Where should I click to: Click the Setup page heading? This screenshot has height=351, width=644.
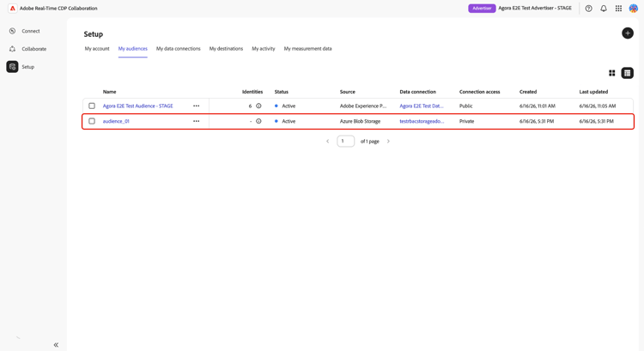94,34
